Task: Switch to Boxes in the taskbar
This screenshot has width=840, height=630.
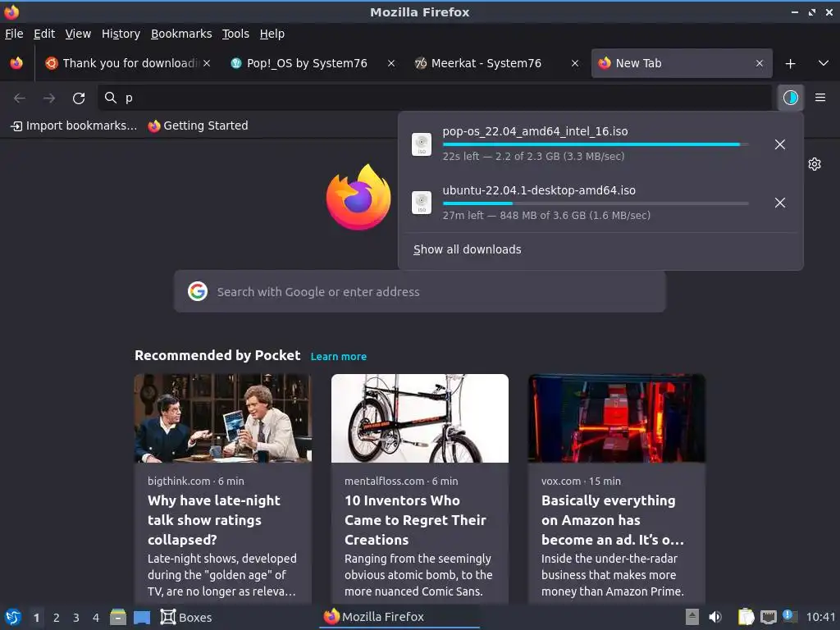Action: click(186, 617)
